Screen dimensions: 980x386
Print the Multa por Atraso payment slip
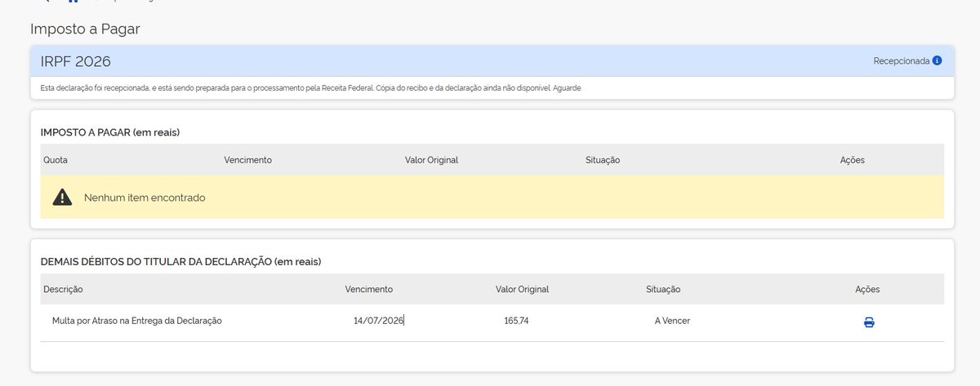point(869,322)
